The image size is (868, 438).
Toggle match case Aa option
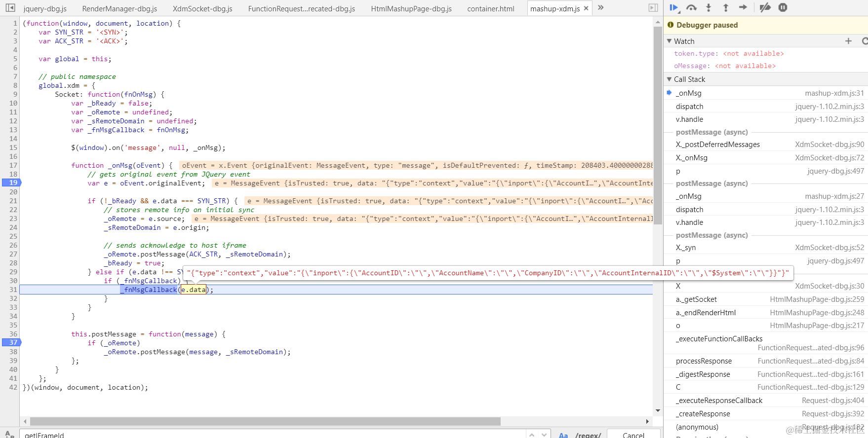563,435
